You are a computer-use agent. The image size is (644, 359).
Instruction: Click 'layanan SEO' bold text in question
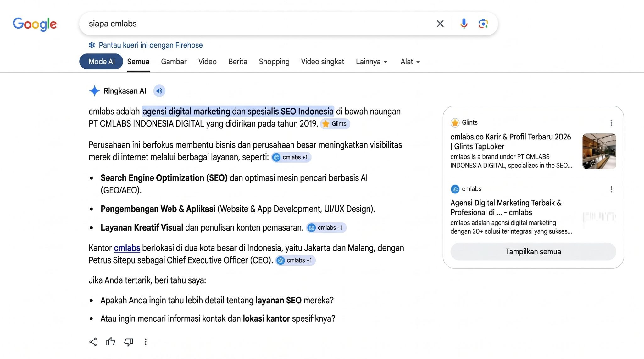tap(278, 301)
